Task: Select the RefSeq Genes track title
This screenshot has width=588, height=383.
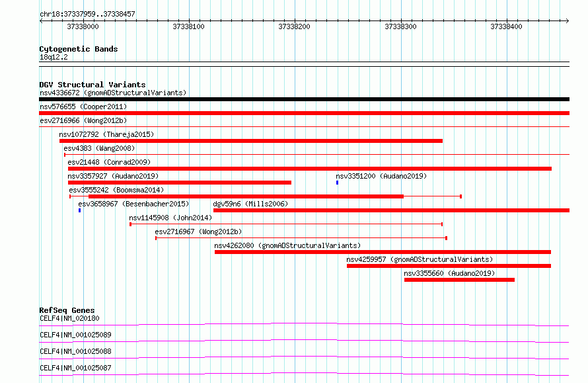Action: point(67,310)
